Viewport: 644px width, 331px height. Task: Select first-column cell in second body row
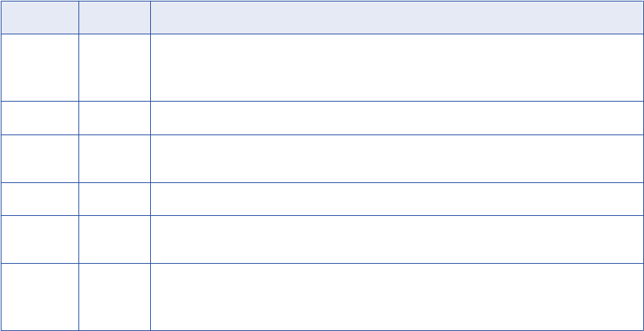[x=39, y=118]
